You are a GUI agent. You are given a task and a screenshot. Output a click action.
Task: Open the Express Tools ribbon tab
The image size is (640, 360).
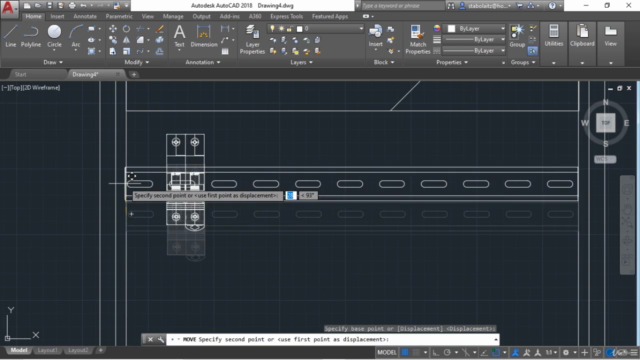click(286, 16)
